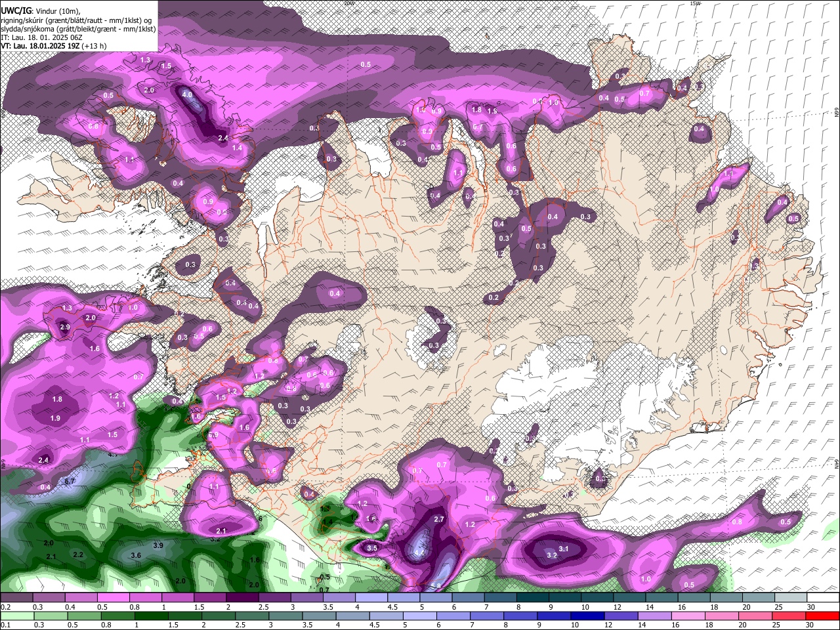Select the '3.1' value in the southeast snow band
This screenshot has height=630, width=840.
coord(564,548)
